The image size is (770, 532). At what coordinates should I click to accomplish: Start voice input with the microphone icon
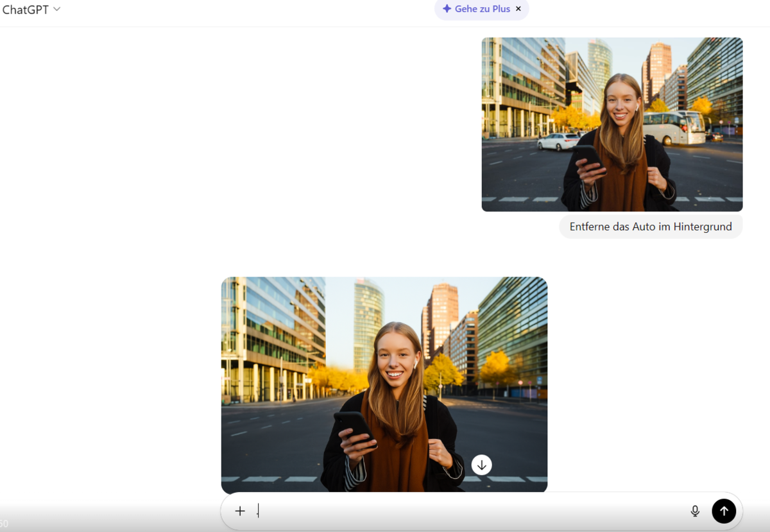coord(695,511)
